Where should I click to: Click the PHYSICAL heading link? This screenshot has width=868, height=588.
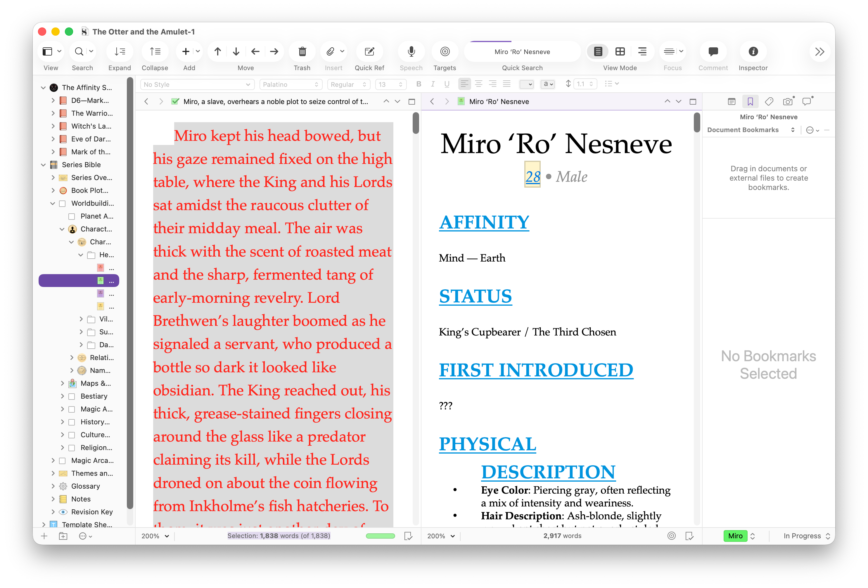pos(487,445)
